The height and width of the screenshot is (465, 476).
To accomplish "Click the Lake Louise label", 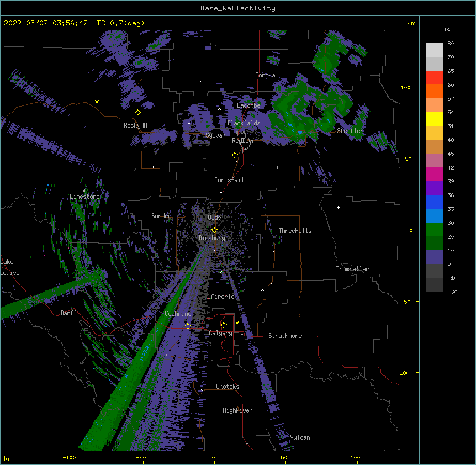I will pyautogui.click(x=10, y=267).
